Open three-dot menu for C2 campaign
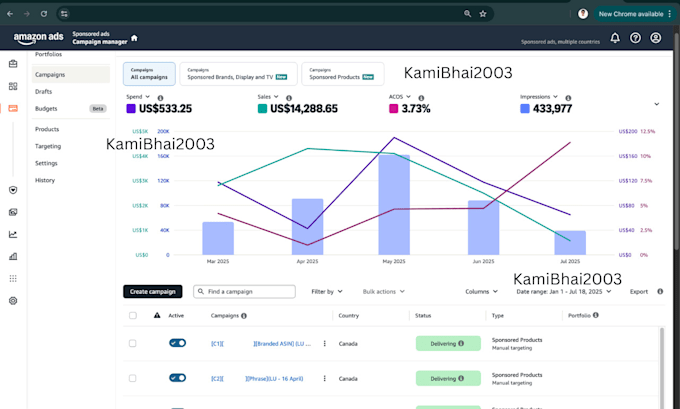Viewport: 680px width, 409px height. coord(324,379)
